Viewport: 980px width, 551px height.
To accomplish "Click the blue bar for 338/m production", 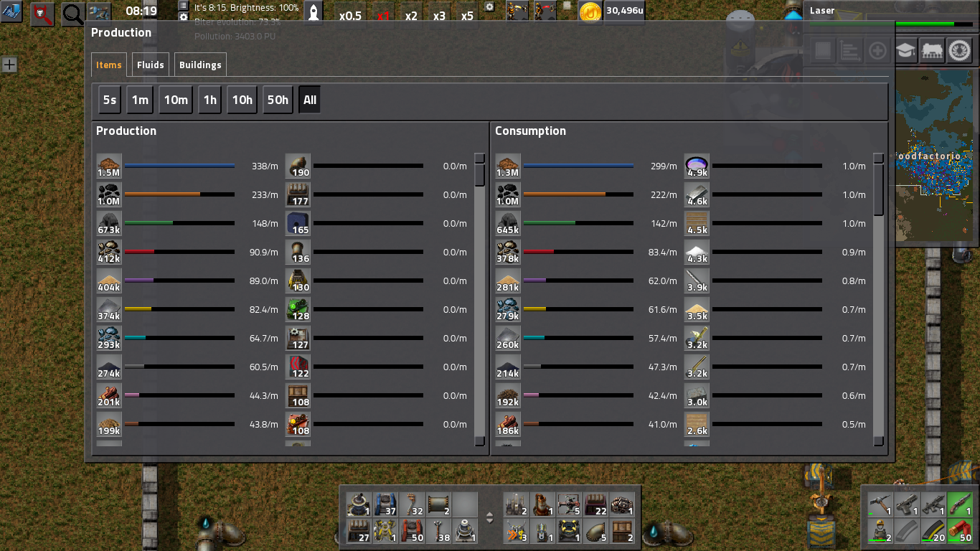I will pyautogui.click(x=179, y=166).
